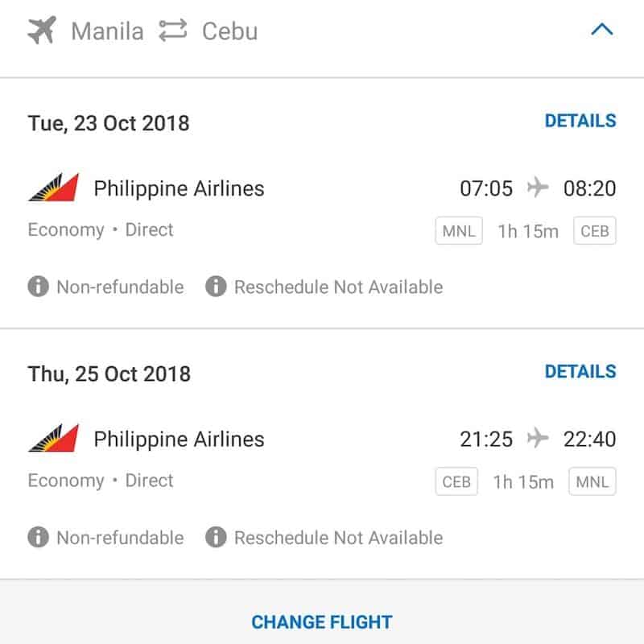Click the plane icon between 21:25 and 22:40

pyautogui.click(x=538, y=440)
